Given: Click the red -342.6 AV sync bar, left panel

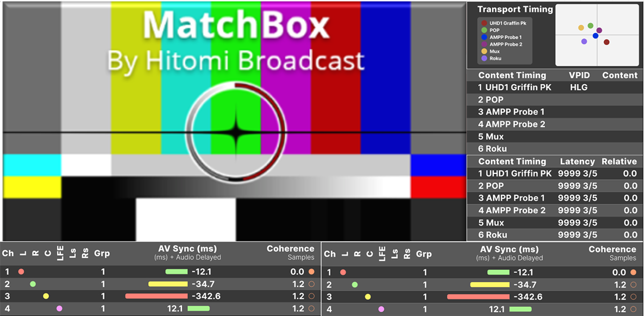Looking at the screenshot, I should click(x=156, y=296).
